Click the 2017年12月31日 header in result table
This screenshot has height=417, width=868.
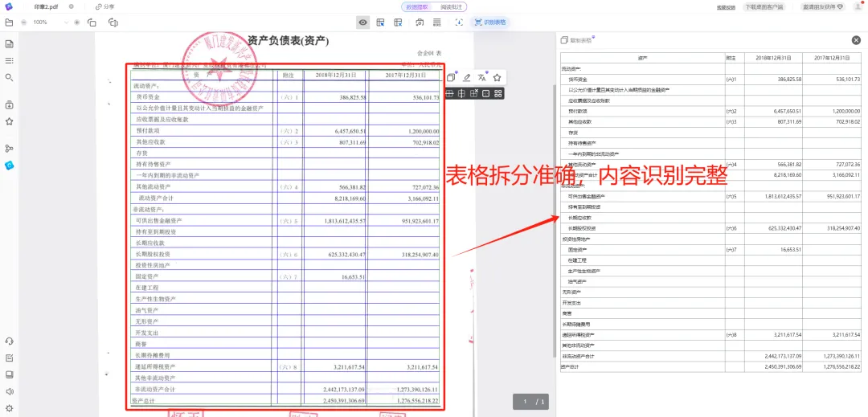pos(833,58)
